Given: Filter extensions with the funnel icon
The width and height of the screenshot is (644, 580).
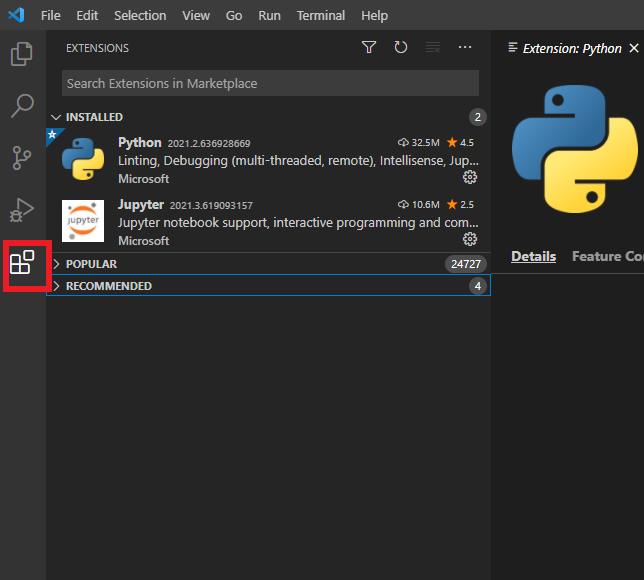Looking at the screenshot, I should [369, 47].
